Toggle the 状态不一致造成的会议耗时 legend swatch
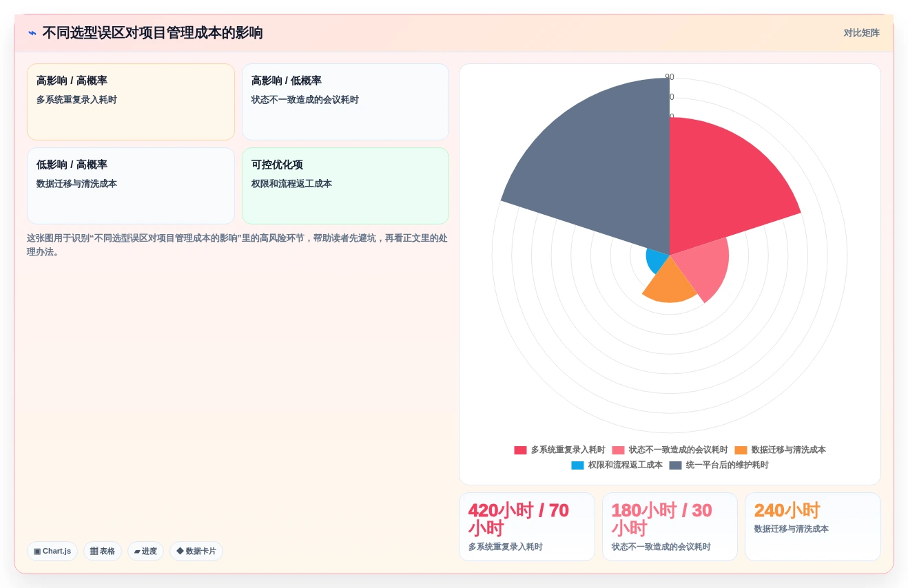 [x=618, y=450]
